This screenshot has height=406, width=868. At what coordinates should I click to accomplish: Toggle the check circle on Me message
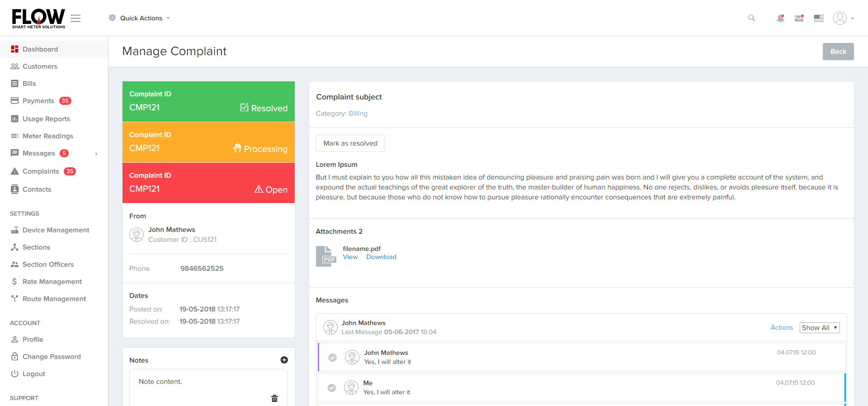coord(332,388)
